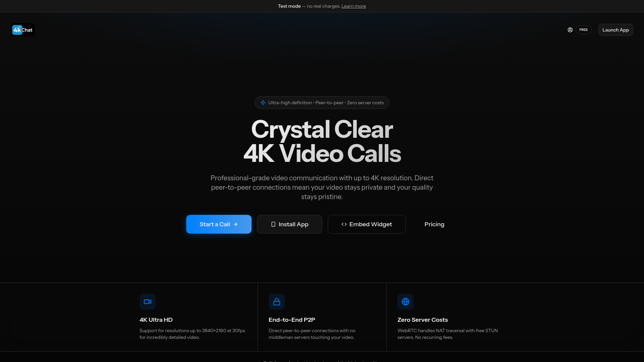The width and height of the screenshot is (644, 362).
Task: Open the 4kChat logo home link
Action: point(23,30)
